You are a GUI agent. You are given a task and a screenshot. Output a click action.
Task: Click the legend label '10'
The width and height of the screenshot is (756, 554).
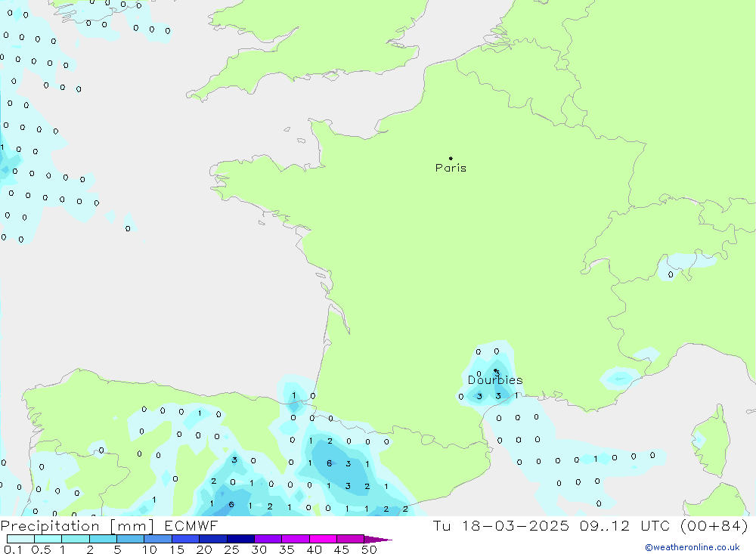pyautogui.click(x=150, y=549)
